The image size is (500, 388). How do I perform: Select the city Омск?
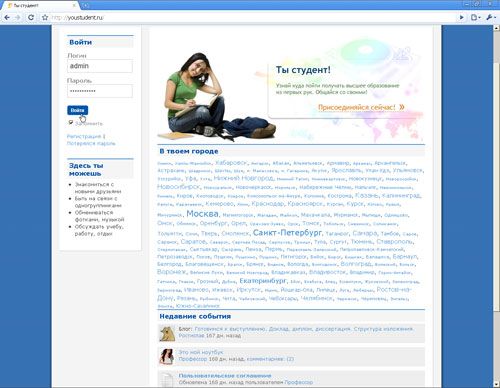click(x=165, y=223)
